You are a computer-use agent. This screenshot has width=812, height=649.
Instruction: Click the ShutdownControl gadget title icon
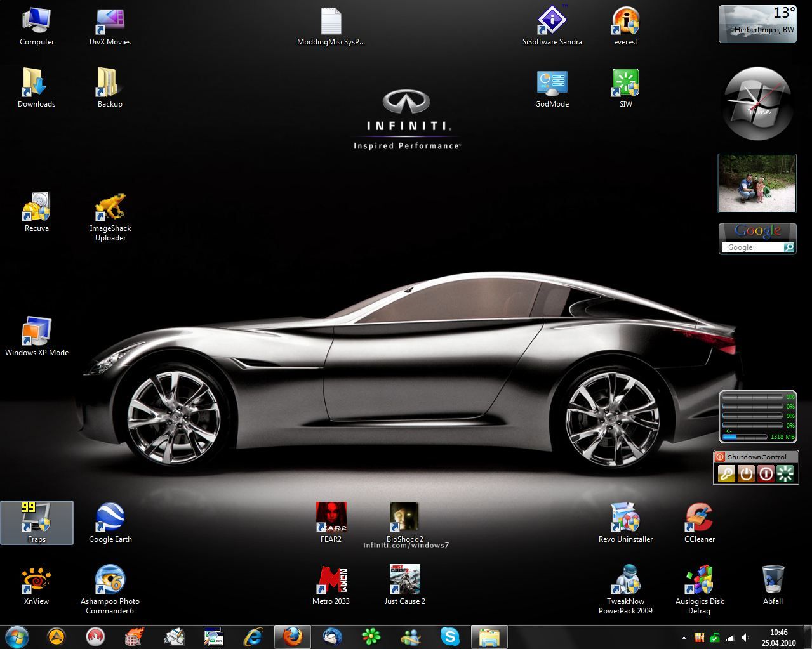pos(720,457)
